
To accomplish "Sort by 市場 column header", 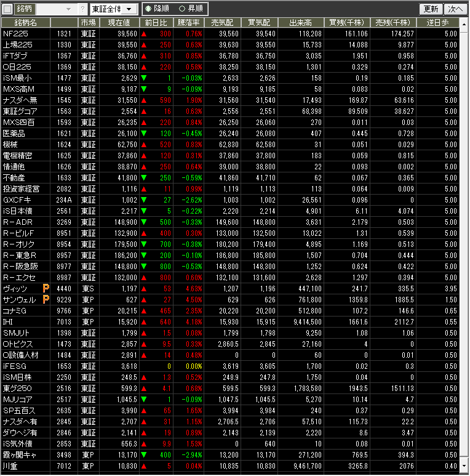I will click(88, 23).
